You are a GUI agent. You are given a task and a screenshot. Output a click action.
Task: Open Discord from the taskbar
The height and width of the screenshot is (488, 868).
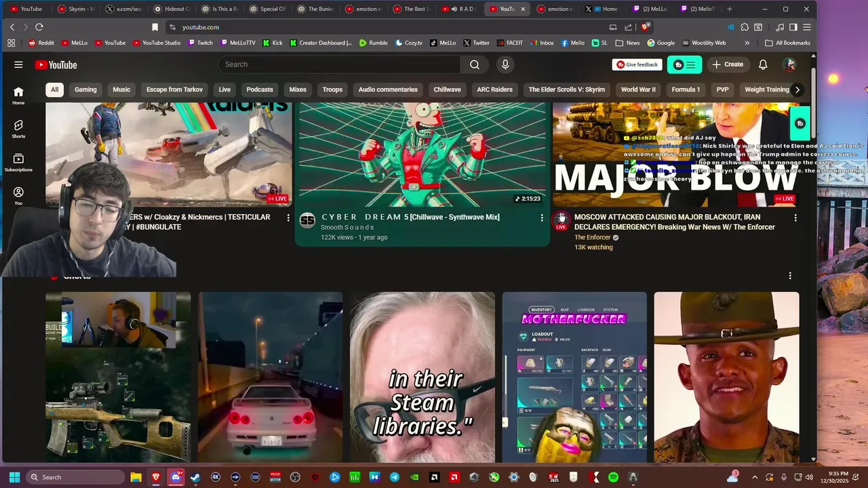176,477
